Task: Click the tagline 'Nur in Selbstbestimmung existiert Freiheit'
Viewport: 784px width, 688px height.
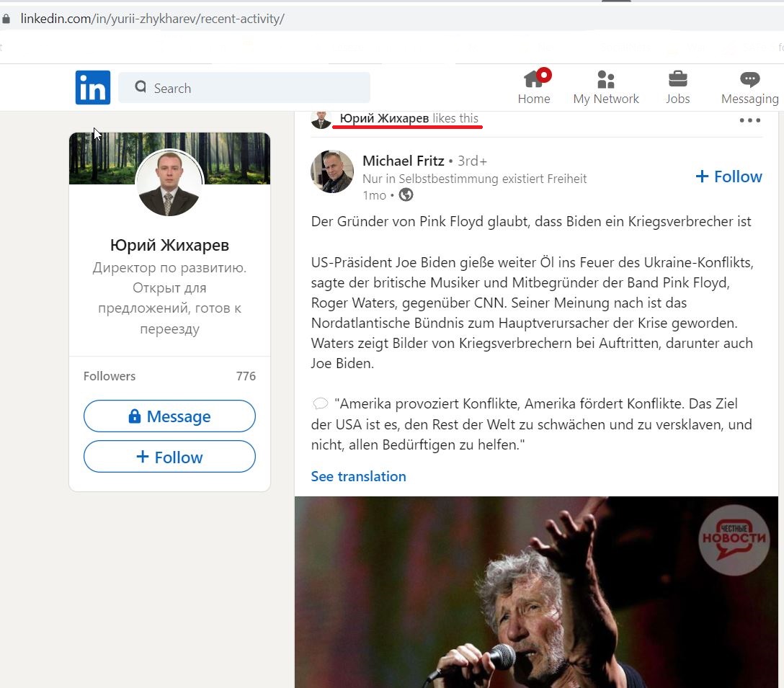Action: (x=474, y=179)
